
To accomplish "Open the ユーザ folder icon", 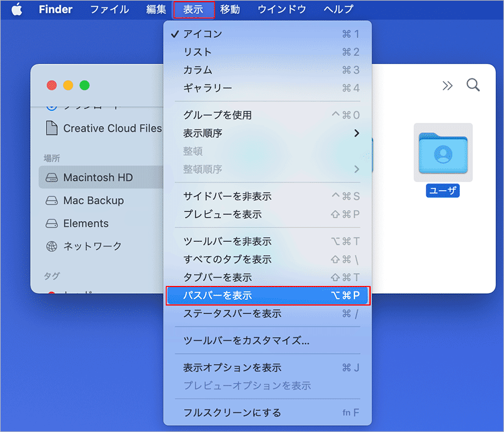I will click(443, 153).
